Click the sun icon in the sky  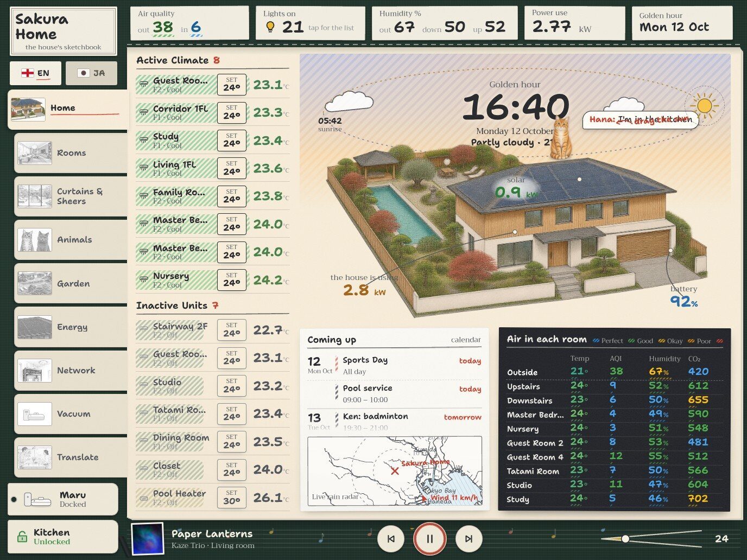704,105
